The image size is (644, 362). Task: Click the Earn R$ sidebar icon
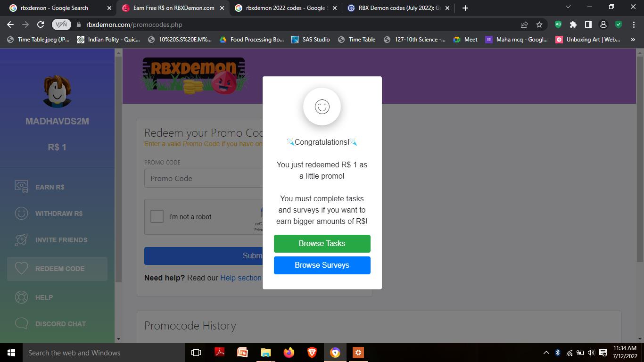[21, 187]
